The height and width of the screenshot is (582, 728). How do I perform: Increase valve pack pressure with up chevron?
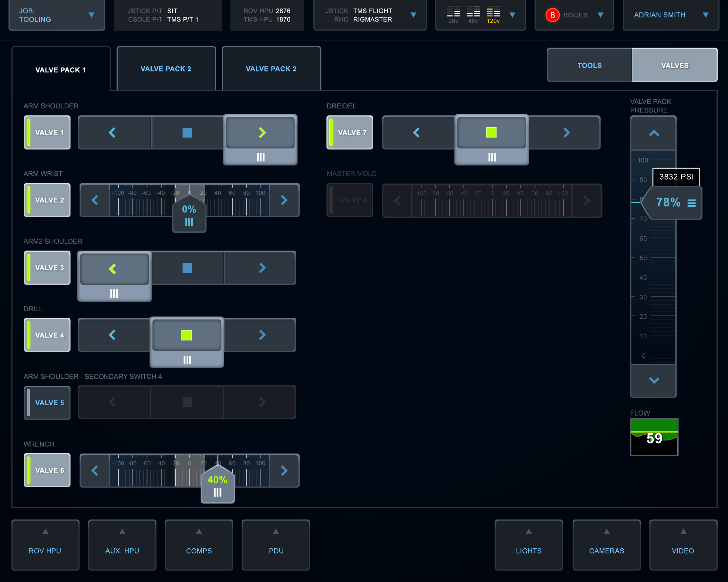654,133
